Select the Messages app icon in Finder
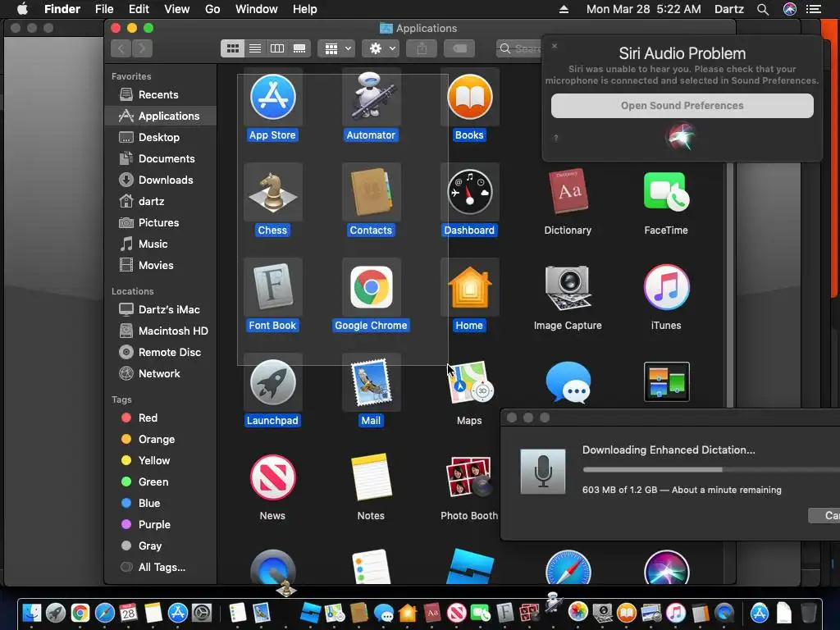 [x=568, y=381]
